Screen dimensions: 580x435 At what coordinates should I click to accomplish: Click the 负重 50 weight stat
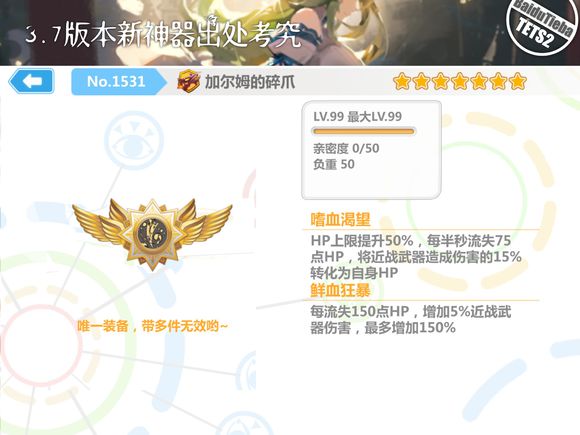coord(334,164)
